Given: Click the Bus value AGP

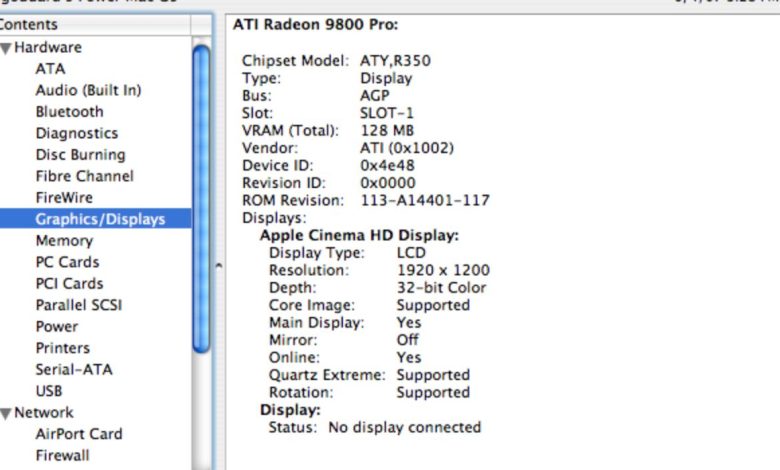Looking at the screenshot, I should (x=375, y=95).
